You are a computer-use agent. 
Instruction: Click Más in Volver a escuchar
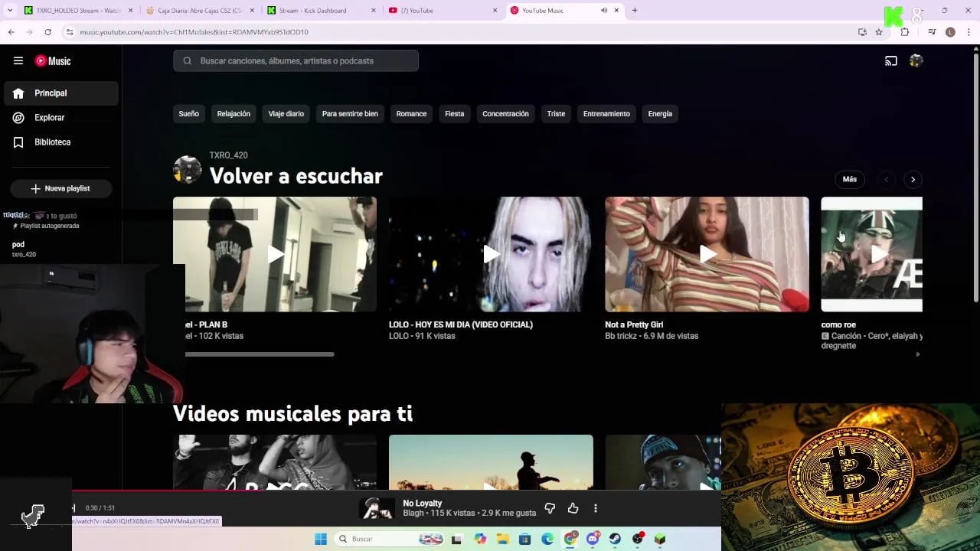[x=850, y=179]
